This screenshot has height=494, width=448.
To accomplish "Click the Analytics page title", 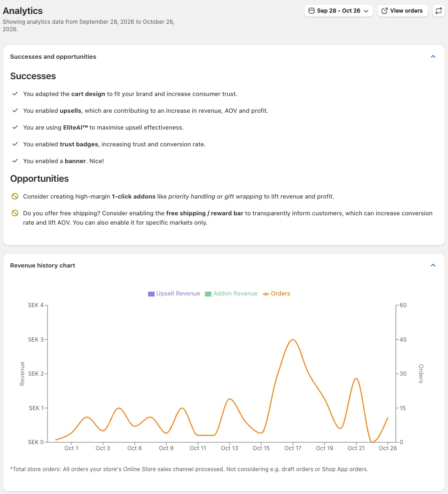I will coord(23,11).
